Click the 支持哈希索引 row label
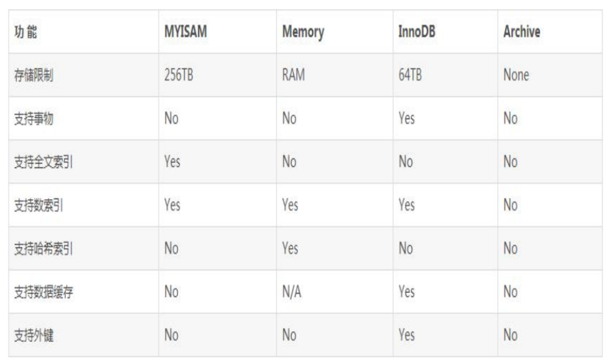This screenshot has width=614, height=364. 43,249
